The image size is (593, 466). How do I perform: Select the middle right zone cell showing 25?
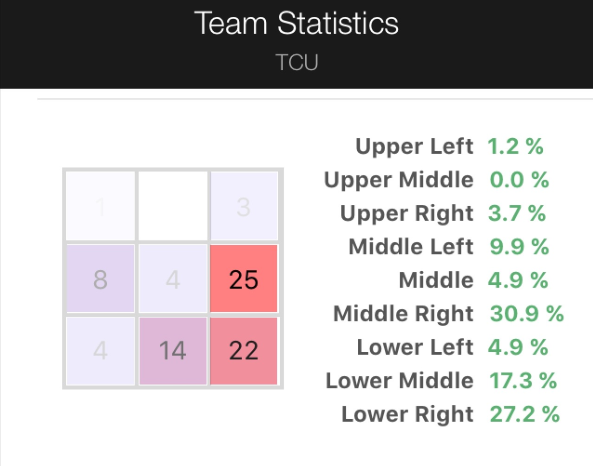(244, 278)
